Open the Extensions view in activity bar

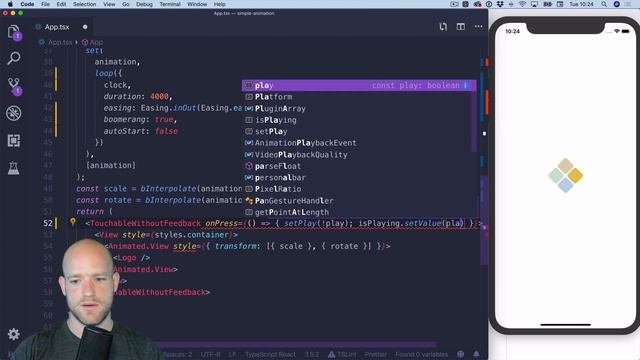point(13,141)
